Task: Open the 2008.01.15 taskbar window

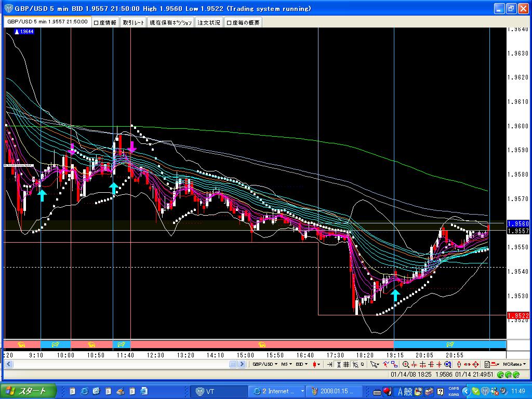Action: [x=334, y=391]
